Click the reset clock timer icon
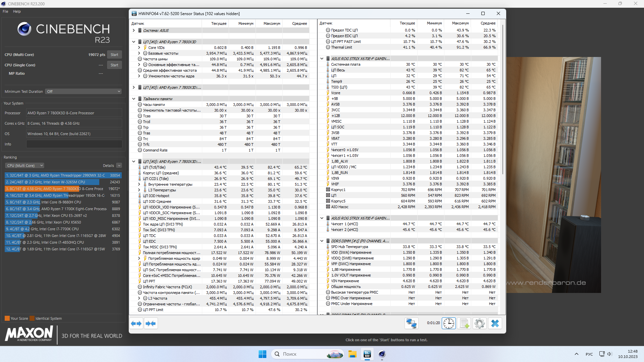The image size is (644, 362). pos(448,323)
